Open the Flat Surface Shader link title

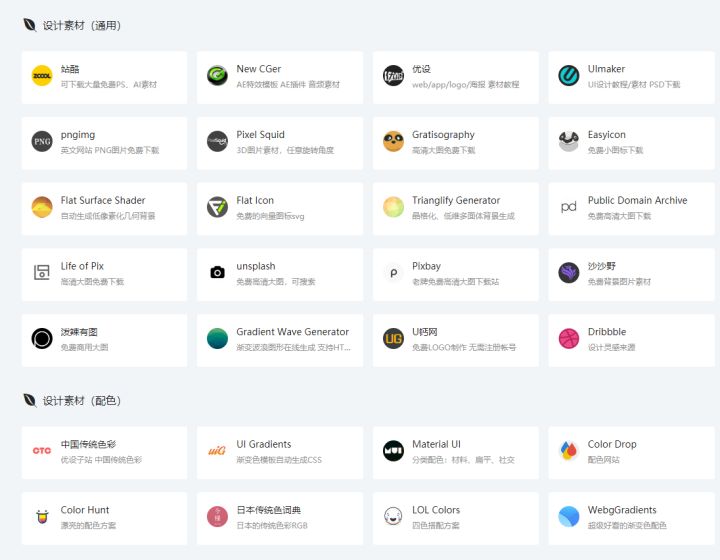point(103,201)
